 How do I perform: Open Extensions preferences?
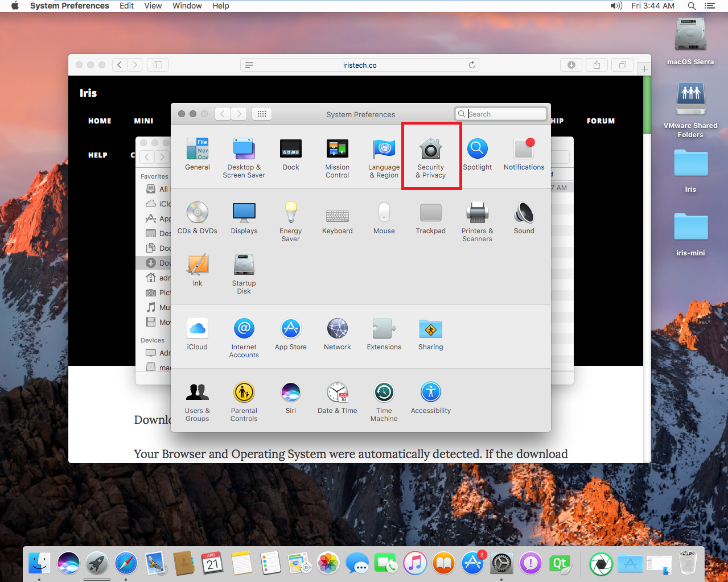point(384,334)
